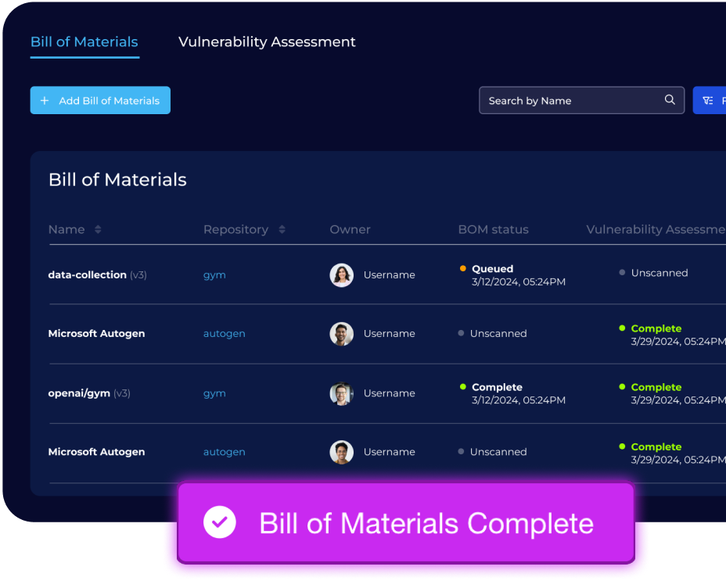
Task: Click the data-collection owner's avatar photo
Action: click(x=341, y=274)
